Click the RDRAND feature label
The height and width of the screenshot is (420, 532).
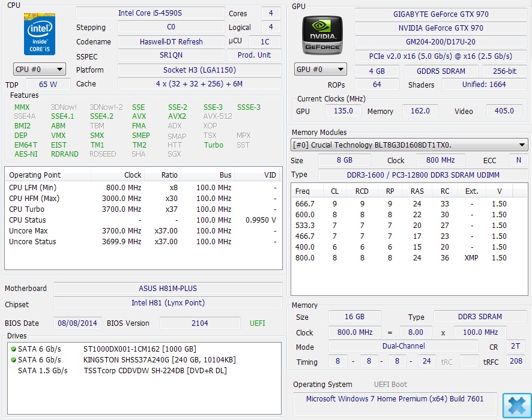(64, 154)
